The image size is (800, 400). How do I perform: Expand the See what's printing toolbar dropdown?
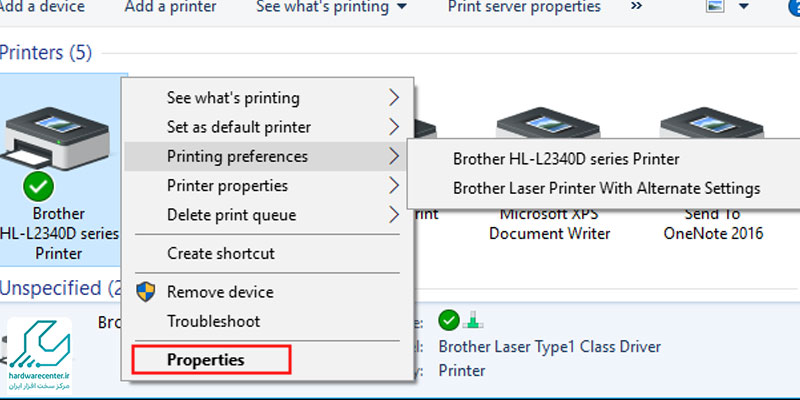tap(401, 8)
